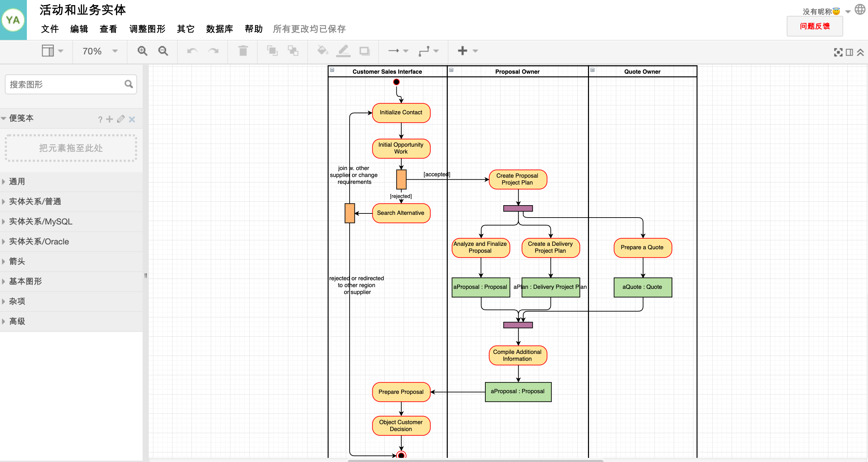Select the Search Alternative activity node

(401, 213)
